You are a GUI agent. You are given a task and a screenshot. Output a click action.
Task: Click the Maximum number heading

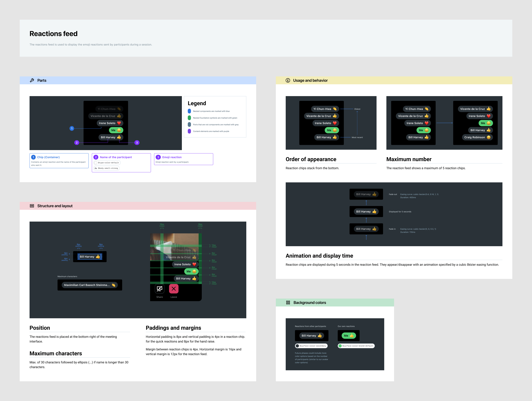[x=409, y=159]
